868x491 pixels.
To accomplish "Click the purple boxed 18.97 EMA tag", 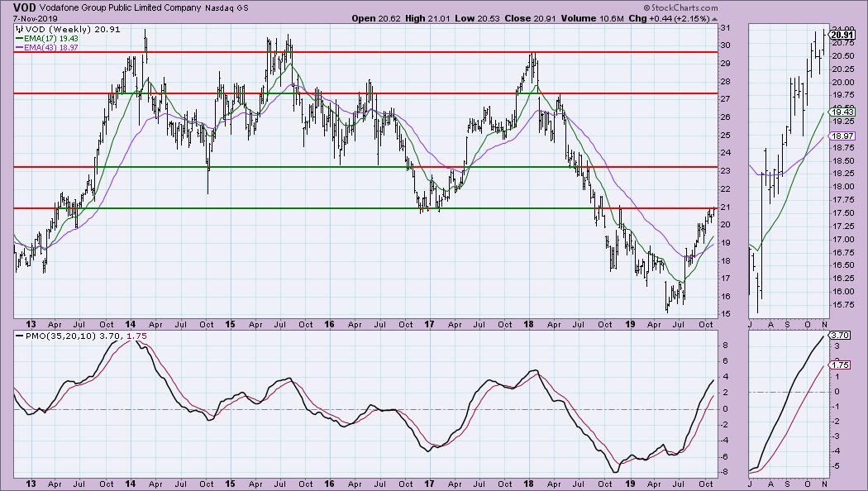I will coord(844,136).
